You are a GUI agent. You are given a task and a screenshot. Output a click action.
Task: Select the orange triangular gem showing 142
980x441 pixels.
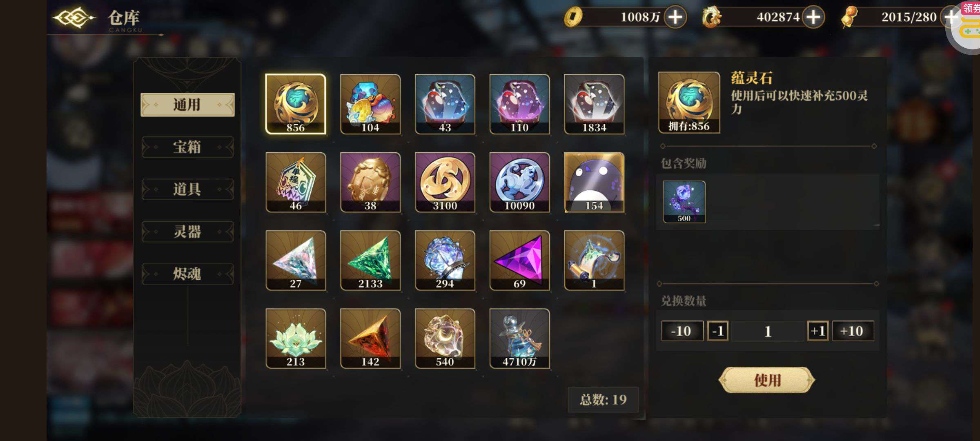(370, 339)
